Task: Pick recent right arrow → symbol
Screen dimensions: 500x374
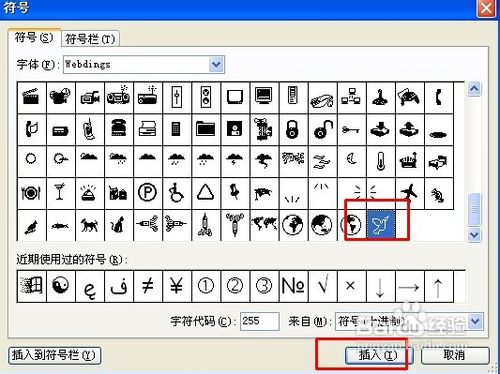Action: click(x=409, y=286)
